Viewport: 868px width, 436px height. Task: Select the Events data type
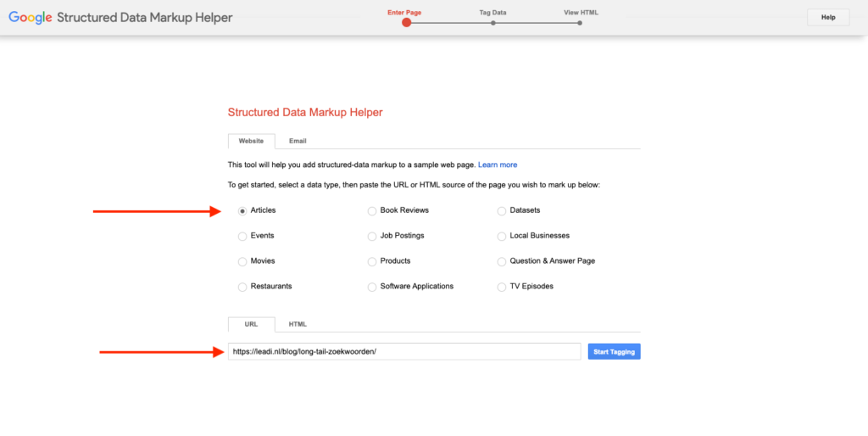pos(242,237)
